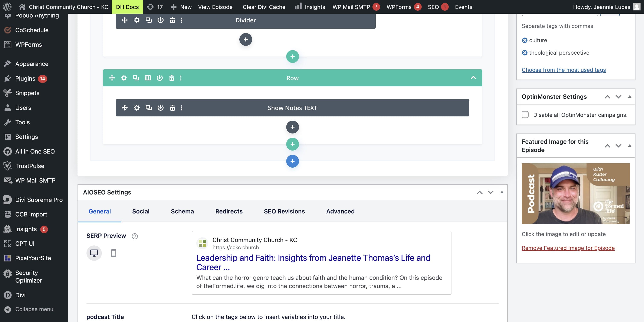Move AIOSEO Settings panel down
Screen dimensions: 644x322
pyautogui.click(x=491, y=192)
